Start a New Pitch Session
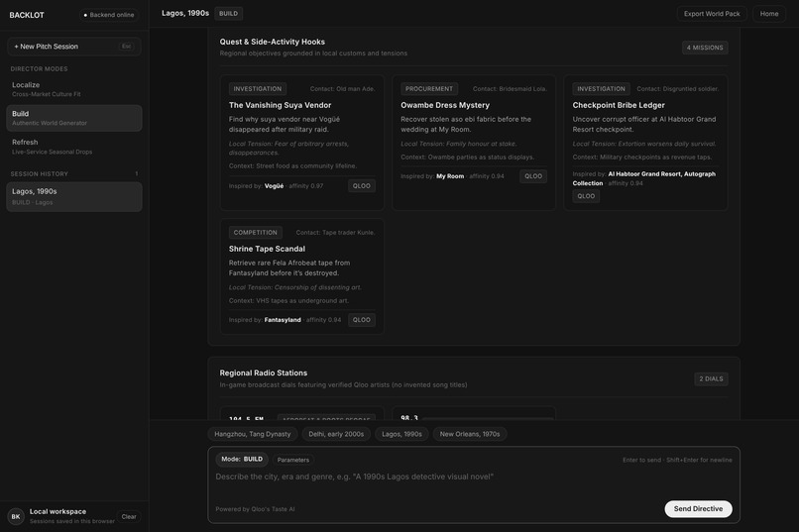The width and height of the screenshot is (799, 532). [74, 47]
